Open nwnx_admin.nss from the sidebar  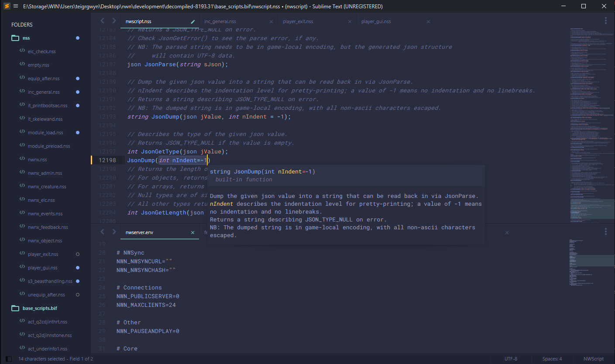pos(45,173)
